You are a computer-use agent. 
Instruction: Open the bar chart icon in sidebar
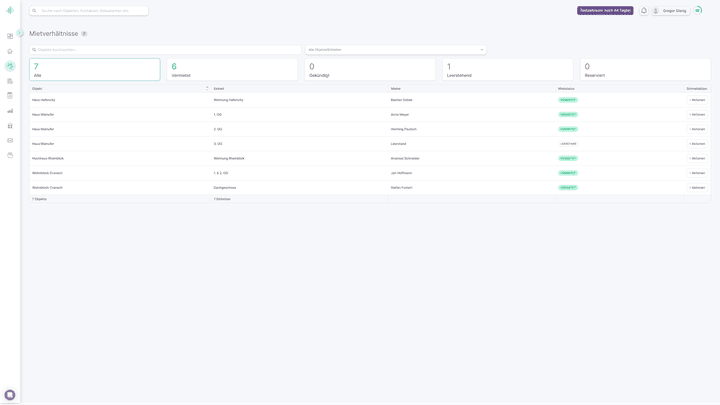click(x=10, y=111)
